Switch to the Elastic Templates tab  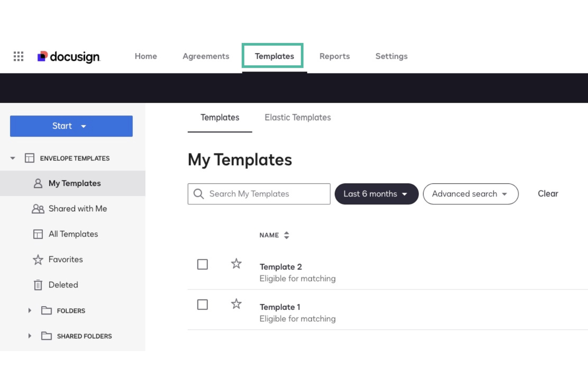[298, 118]
